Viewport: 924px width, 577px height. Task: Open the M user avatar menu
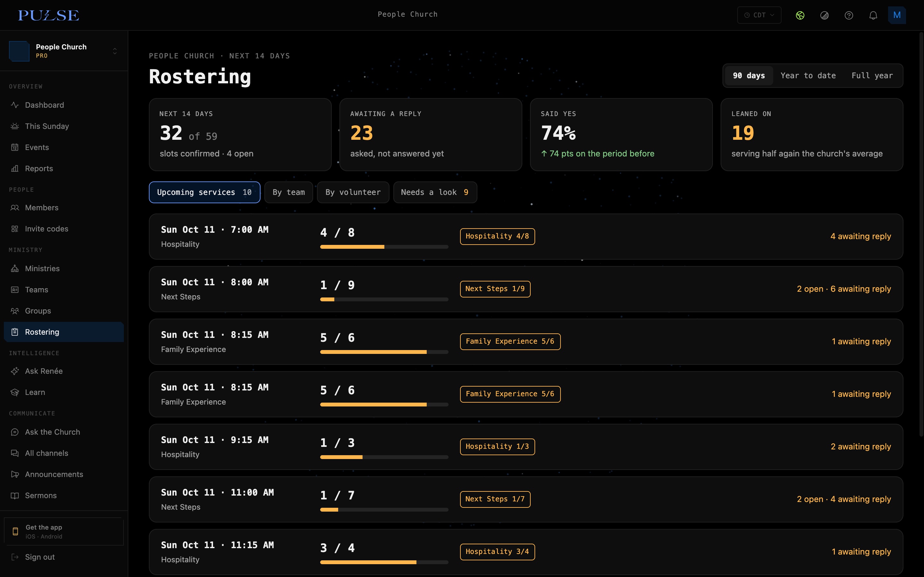coord(897,15)
